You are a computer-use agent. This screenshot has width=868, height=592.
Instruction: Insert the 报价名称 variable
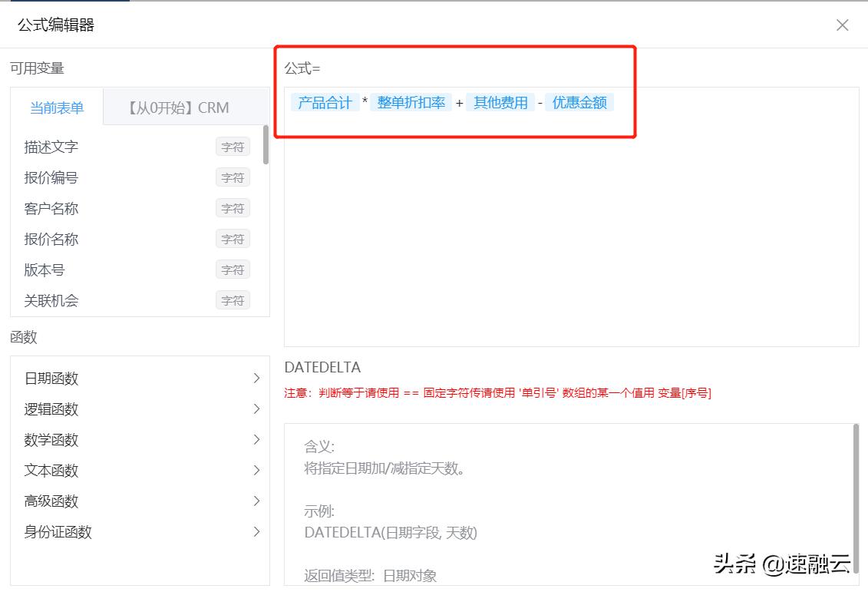(x=51, y=239)
